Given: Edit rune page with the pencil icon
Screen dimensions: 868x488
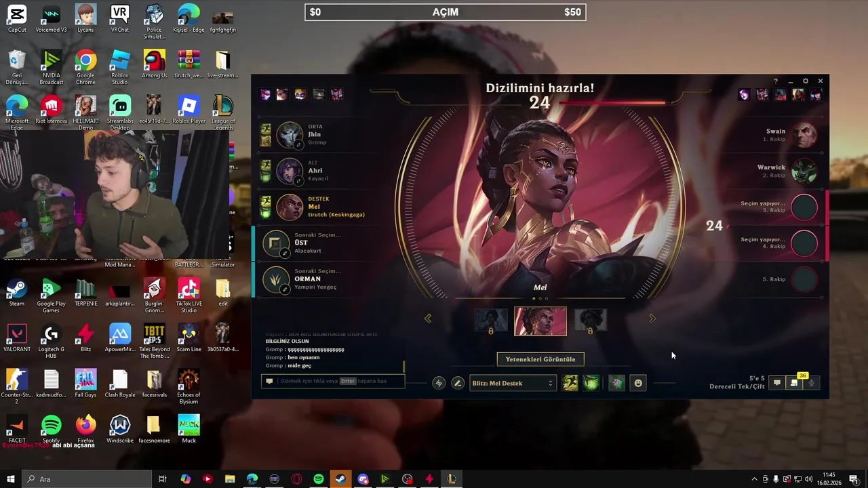Looking at the screenshot, I should [458, 383].
